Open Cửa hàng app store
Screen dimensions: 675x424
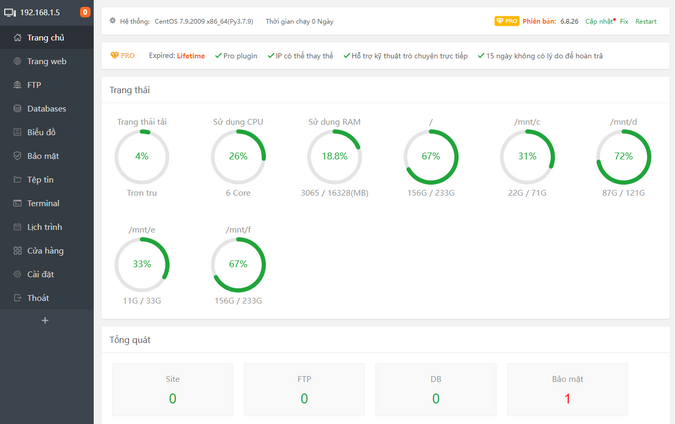46,251
